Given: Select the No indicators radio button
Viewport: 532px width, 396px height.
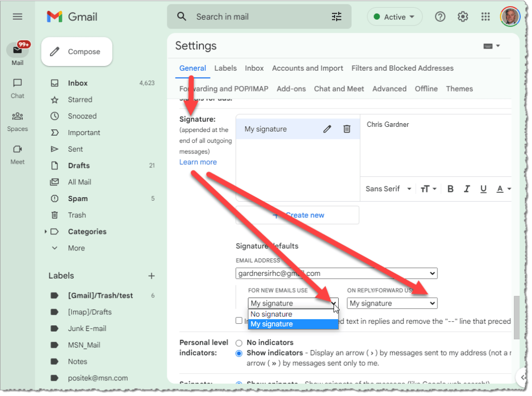Looking at the screenshot, I should click(x=239, y=343).
